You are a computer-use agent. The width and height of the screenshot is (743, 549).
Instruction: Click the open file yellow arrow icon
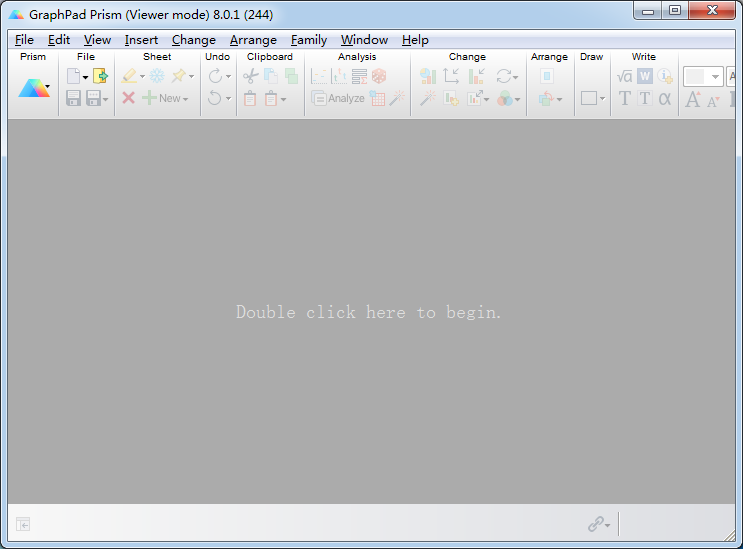pos(100,76)
